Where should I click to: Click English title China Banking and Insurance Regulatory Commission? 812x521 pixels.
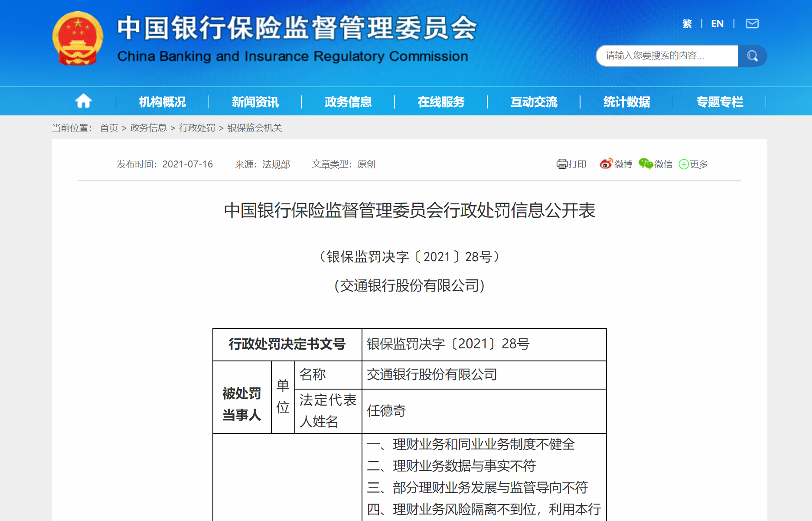(293, 56)
